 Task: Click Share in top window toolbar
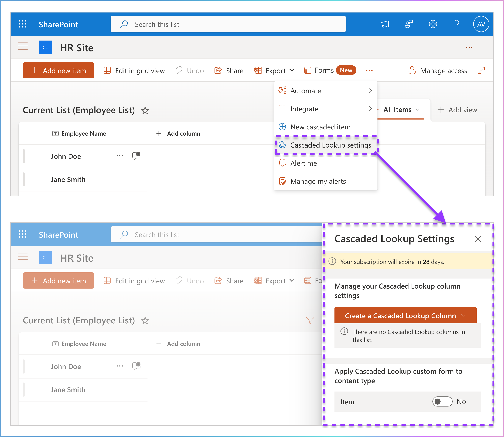pyautogui.click(x=229, y=71)
